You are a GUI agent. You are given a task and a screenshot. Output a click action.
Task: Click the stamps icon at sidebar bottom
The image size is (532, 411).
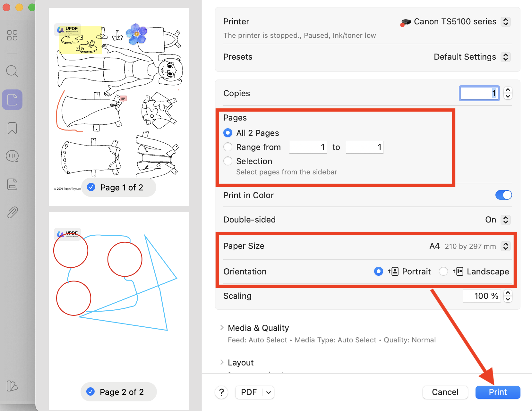tap(12, 386)
